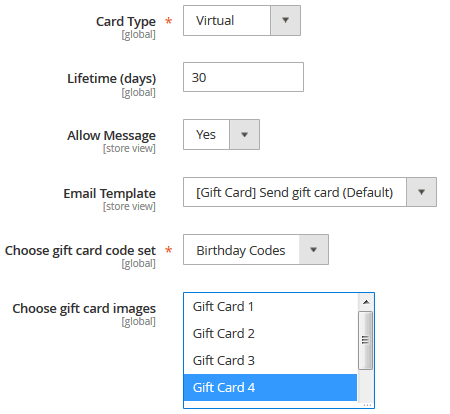The width and height of the screenshot is (450, 414).
Task: Click the Email Template field label
Action: click(x=109, y=193)
